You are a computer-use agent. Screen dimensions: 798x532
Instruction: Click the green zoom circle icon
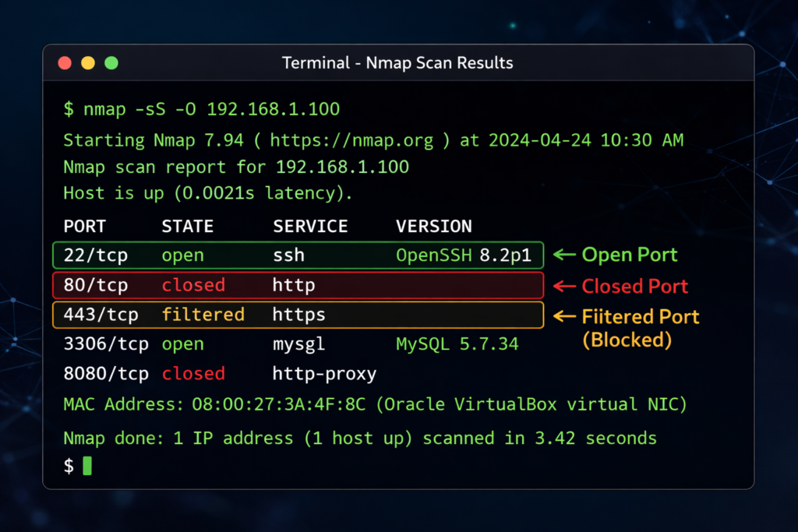pos(111,63)
